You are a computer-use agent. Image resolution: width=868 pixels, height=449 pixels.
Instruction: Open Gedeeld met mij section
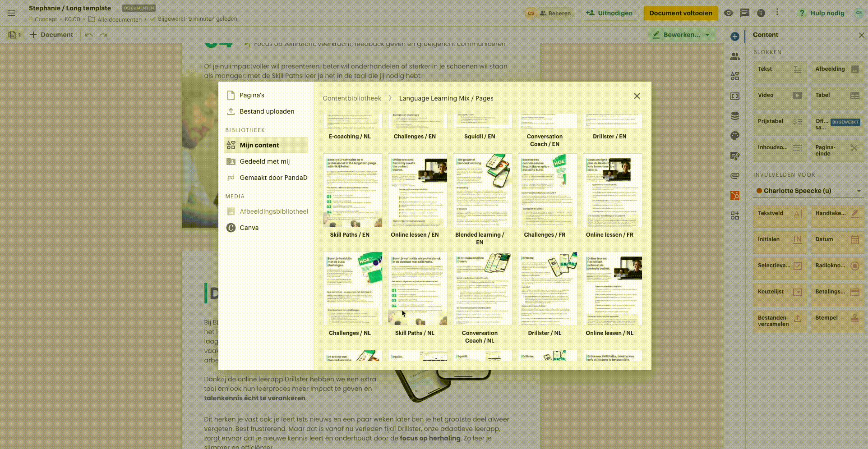click(264, 161)
